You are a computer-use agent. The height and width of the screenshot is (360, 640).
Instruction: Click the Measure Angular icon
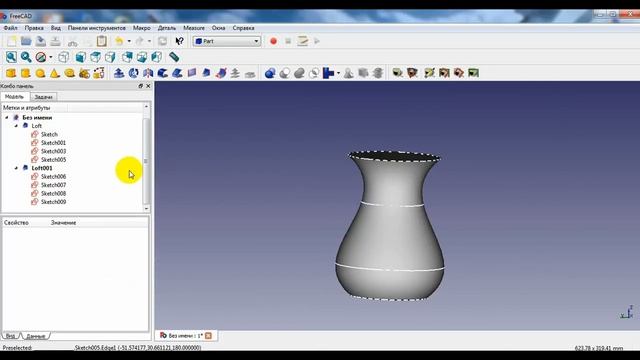(412, 73)
